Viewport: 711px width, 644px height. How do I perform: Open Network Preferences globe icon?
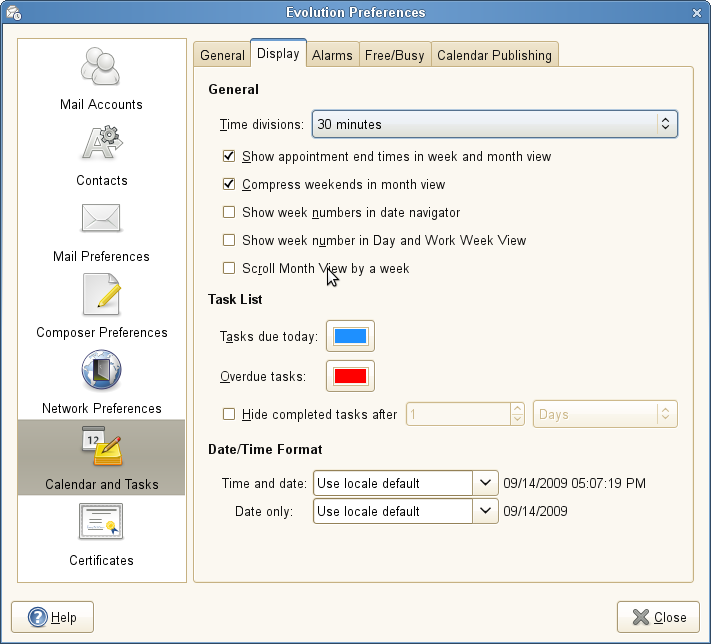pyautogui.click(x=102, y=370)
